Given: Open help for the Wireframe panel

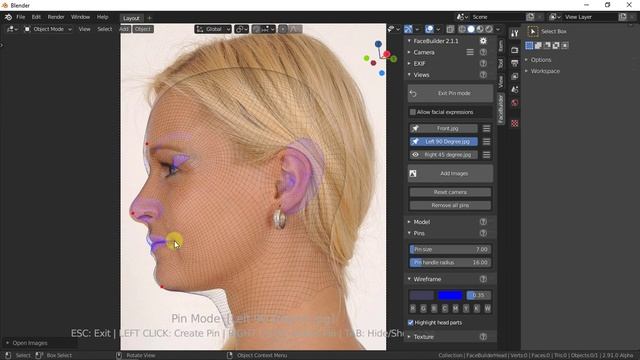Looking at the screenshot, I should pyautogui.click(x=483, y=279).
